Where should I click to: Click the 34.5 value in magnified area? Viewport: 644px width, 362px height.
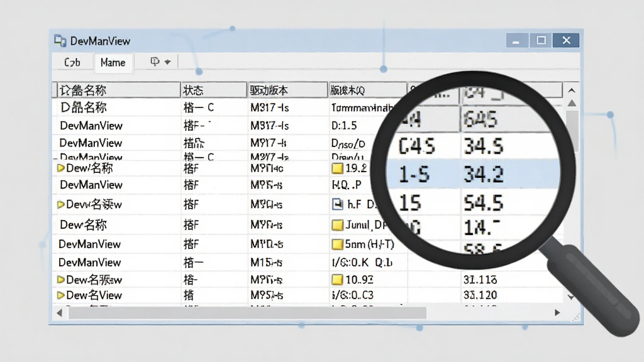click(x=484, y=146)
